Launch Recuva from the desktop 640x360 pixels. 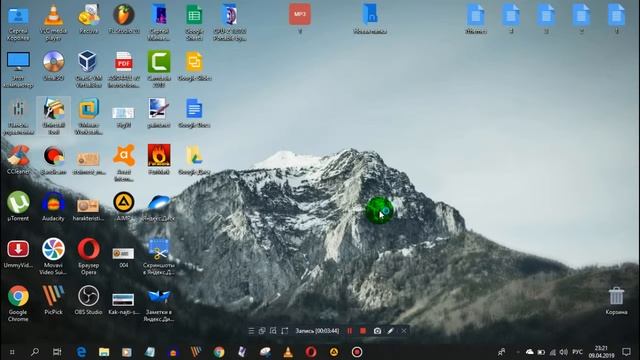89,19
